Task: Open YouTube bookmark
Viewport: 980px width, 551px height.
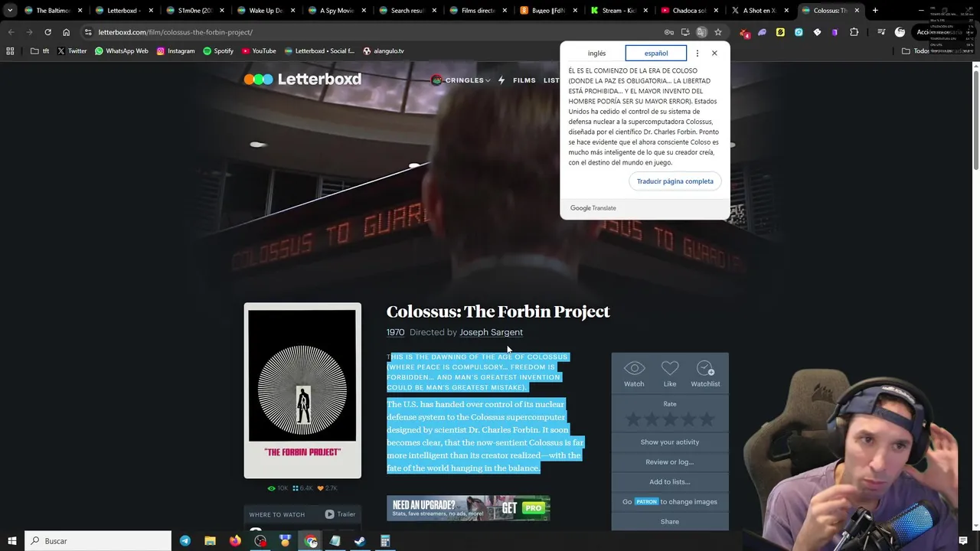Action: pyautogui.click(x=259, y=51)
